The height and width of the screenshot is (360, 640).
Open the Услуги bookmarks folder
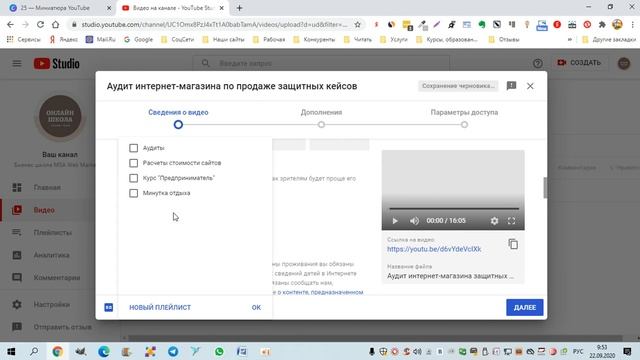pyautogui.click(x=393, y=40)
